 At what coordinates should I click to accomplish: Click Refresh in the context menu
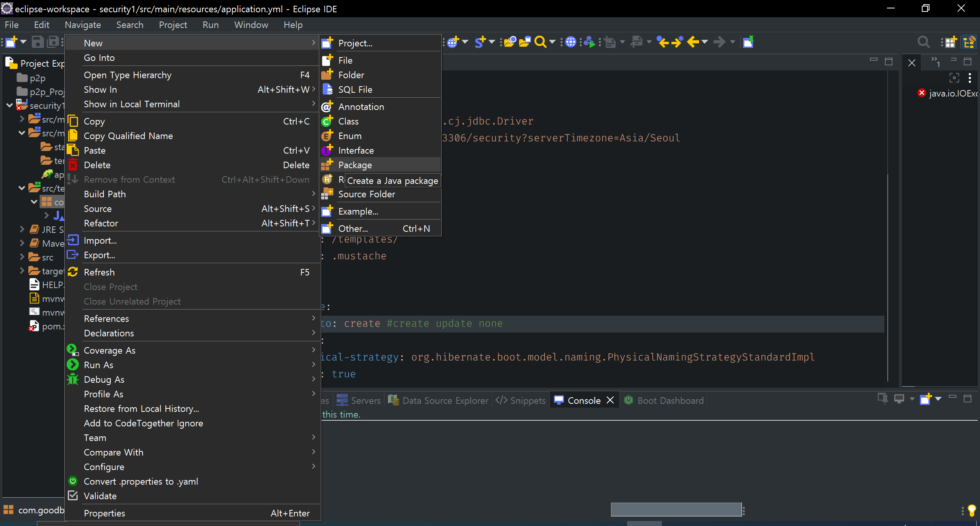pyautogui.click(x=99, y=272)
